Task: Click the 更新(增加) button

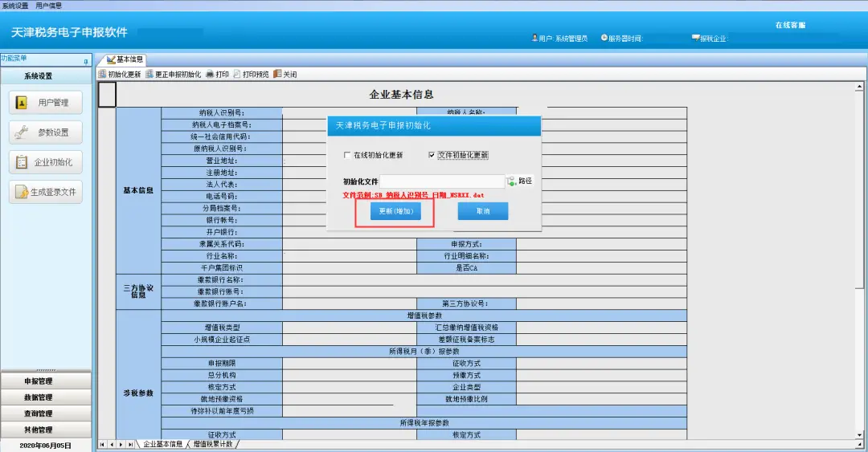Action: (395, 211)
